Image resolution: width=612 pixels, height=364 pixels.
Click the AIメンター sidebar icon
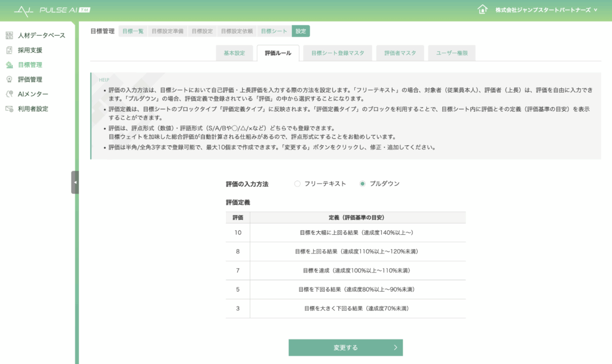(x=9, y=94)
